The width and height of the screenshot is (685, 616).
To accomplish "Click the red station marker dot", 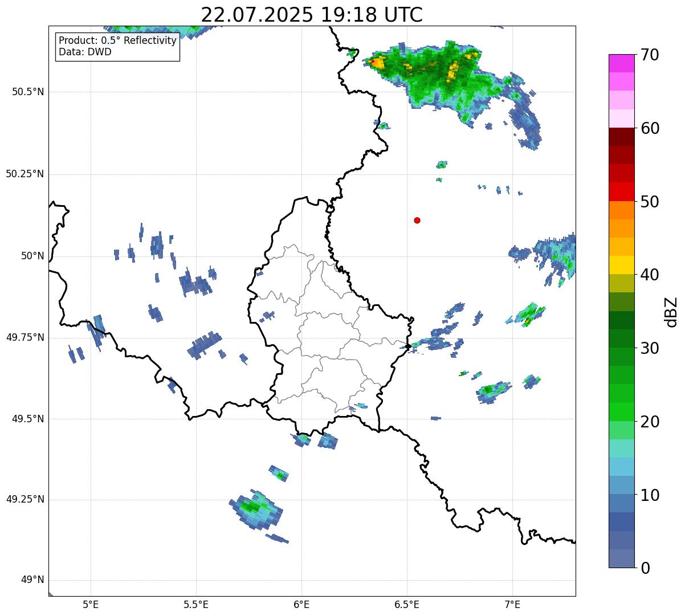I will coord(417,220).
